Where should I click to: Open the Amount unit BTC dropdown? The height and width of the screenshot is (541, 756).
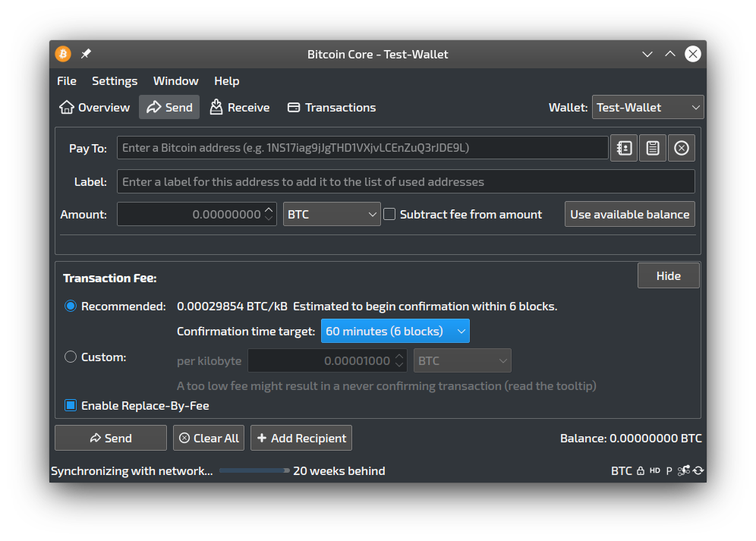(x=332, y=214)
